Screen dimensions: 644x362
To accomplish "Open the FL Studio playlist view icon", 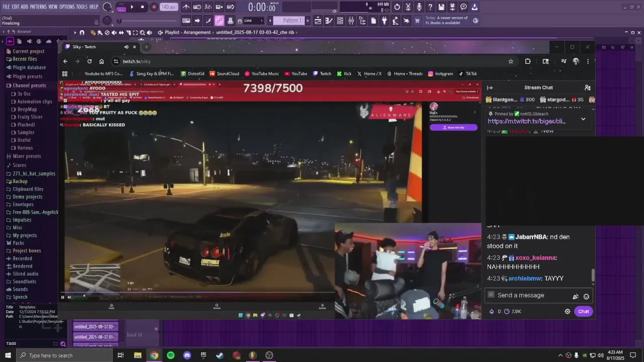I will tap(317, 21).
